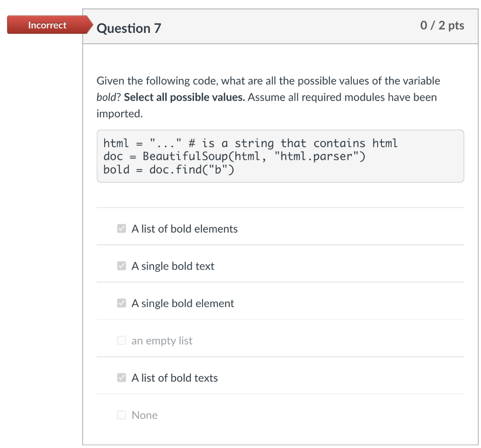This screenshot has height=448, width=481.
Task: Click the Question 7 heading
Action: point(128,28)
